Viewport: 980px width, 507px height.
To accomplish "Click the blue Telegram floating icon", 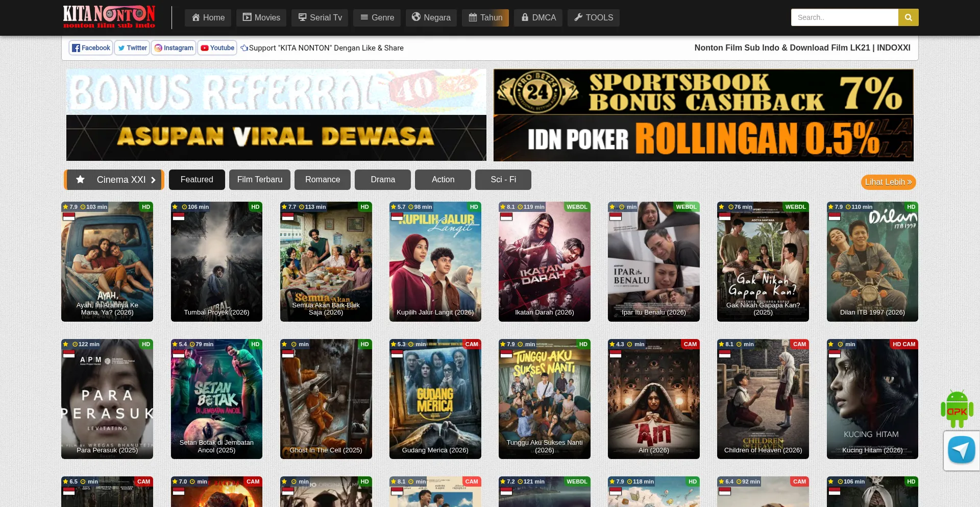I will point(962,450).
